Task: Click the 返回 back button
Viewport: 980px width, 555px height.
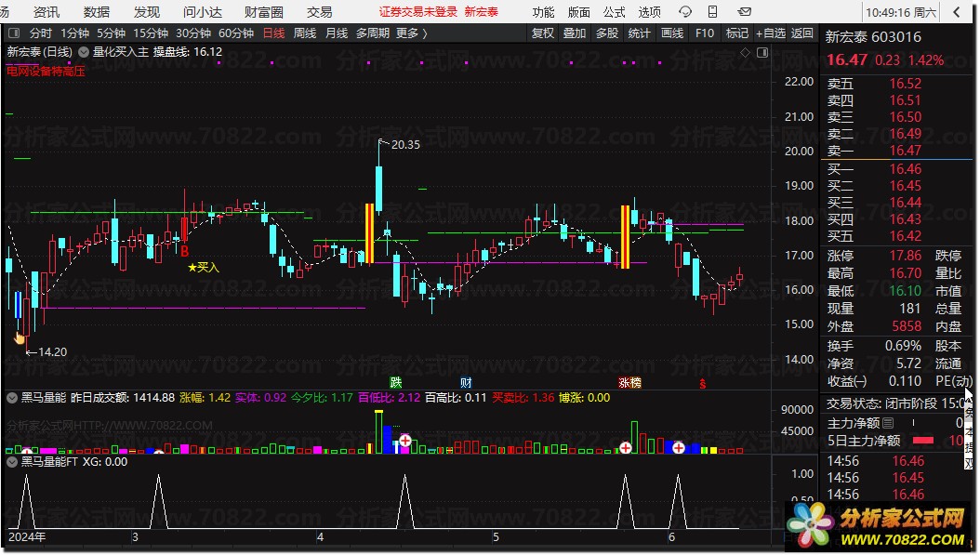Action: [x=801, y=33]
